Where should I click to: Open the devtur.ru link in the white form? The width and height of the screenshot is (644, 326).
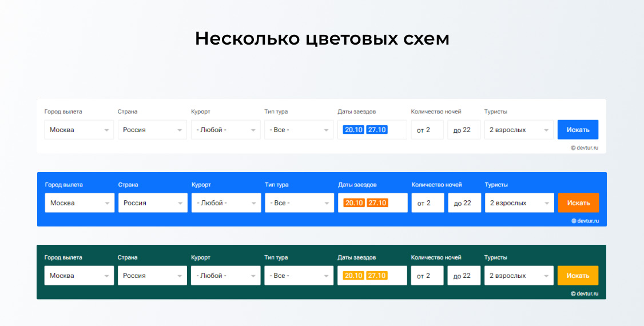tap(585, 148)
